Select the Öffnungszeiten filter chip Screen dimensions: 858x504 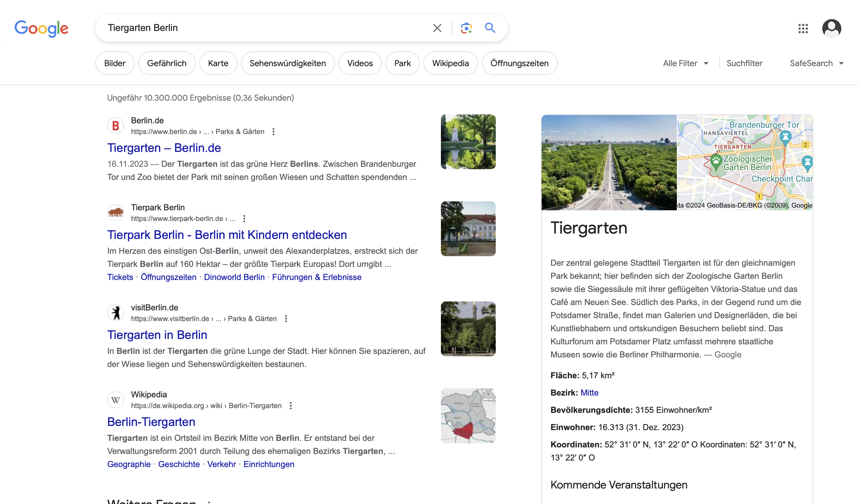[x=520, y=63]
